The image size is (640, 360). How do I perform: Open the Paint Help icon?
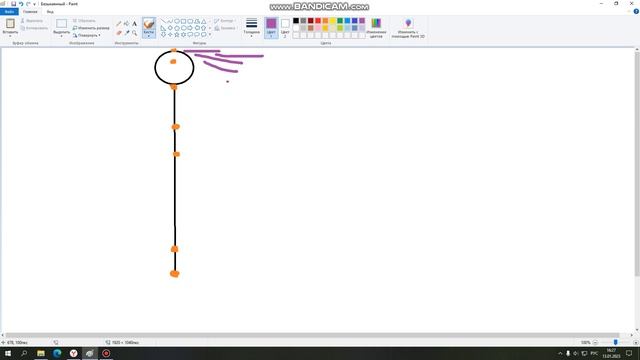(x=636, y=11)
